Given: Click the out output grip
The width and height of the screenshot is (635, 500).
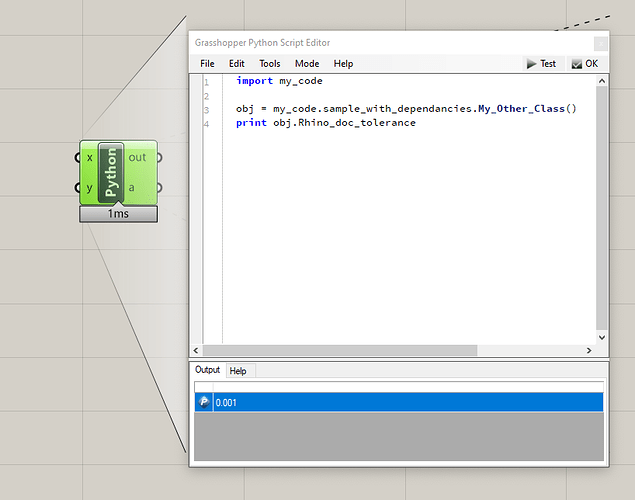Looking at the screenshot, I should [x=160, y=157].
